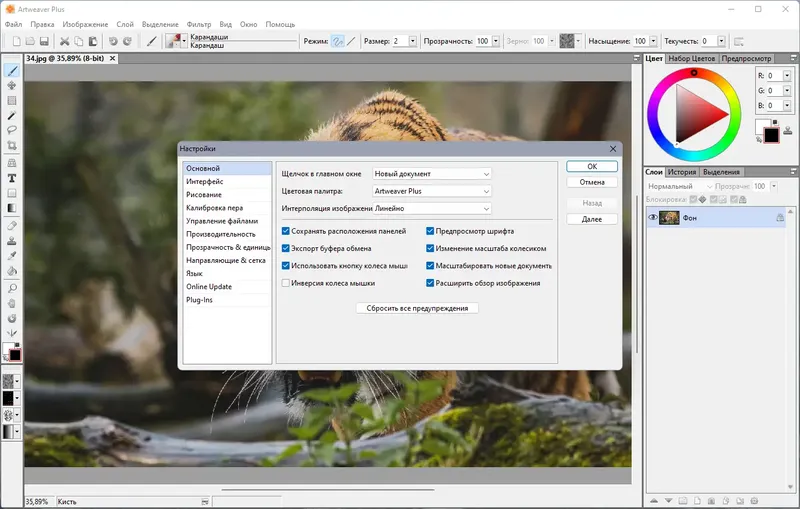Select Производительность in settings category list

click(220, 234)
